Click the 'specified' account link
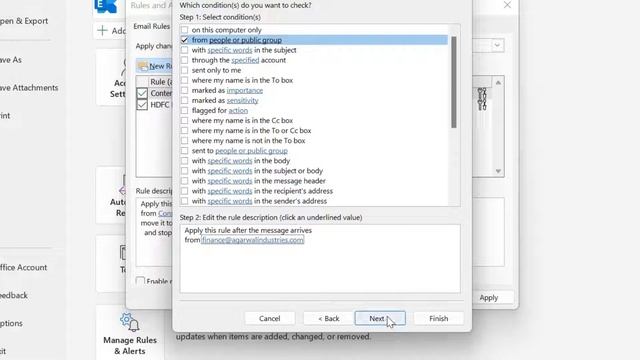 coord(245,60)
